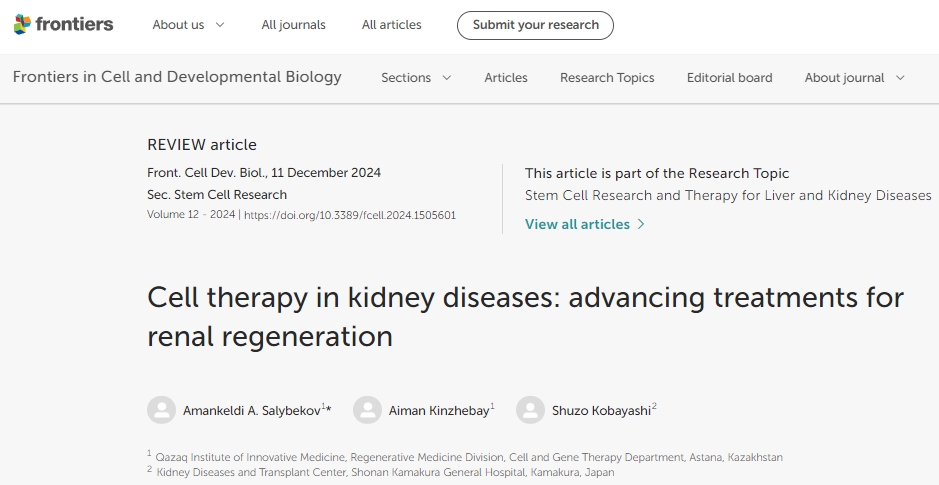This screenshot has width=939, height=485.
Task: Click Frontiers in Cell and Developmental Biology title
Action: [177, 77]
